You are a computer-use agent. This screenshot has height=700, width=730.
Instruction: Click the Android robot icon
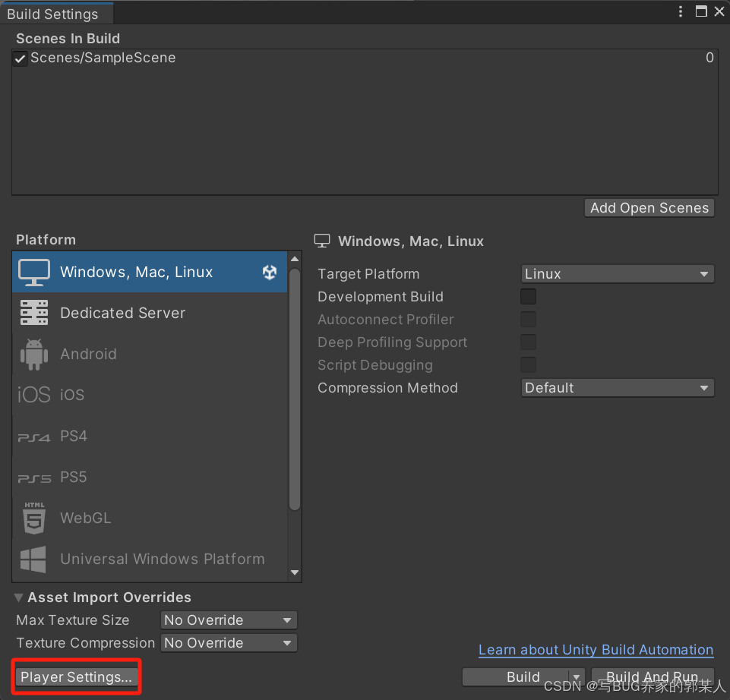tap(34, 355)
